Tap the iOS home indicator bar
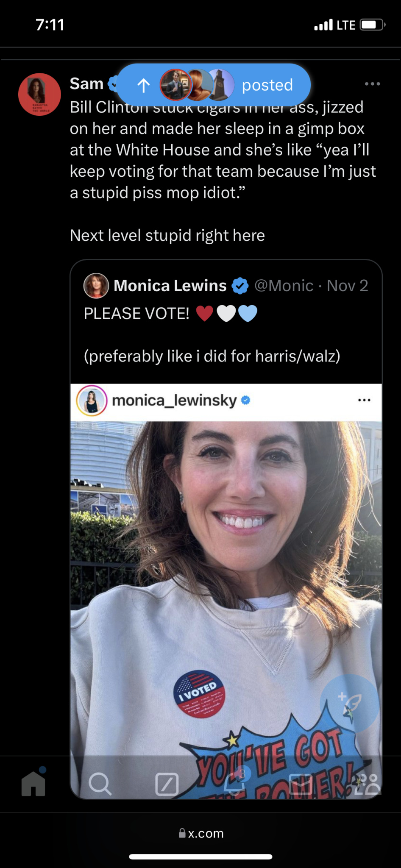The height and width of the screenshot is (868, 401). coord(200,857)
